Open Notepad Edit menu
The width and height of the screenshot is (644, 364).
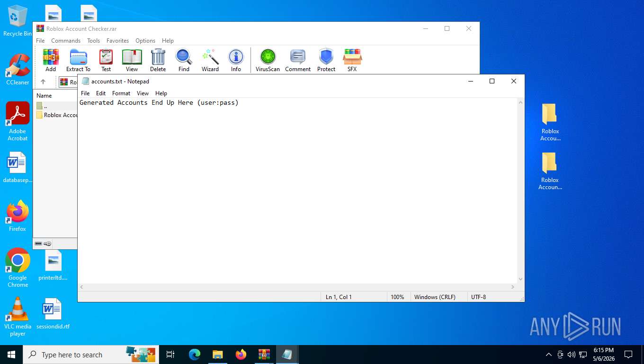[x=101, y=93]
